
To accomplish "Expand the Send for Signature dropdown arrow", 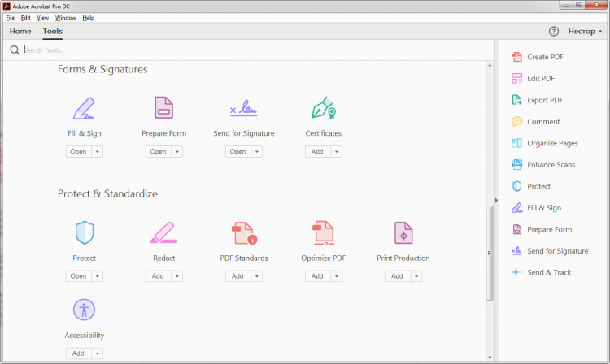I will (257, 151).
